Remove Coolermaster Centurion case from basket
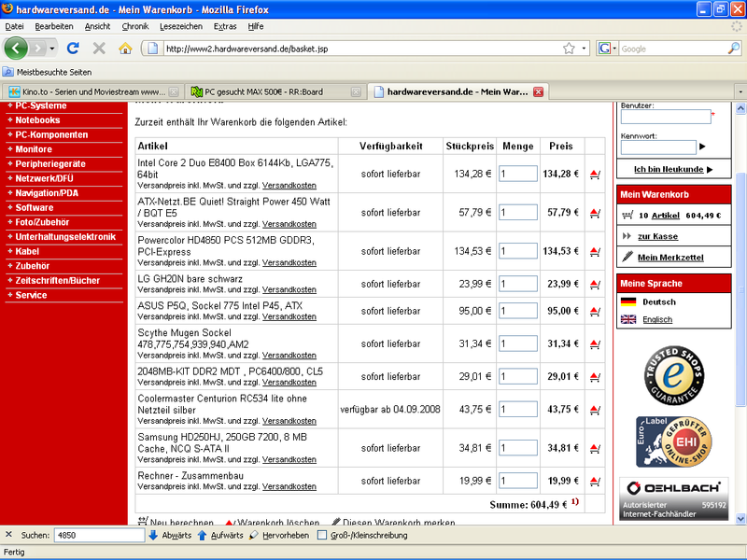 click(595, 410)
